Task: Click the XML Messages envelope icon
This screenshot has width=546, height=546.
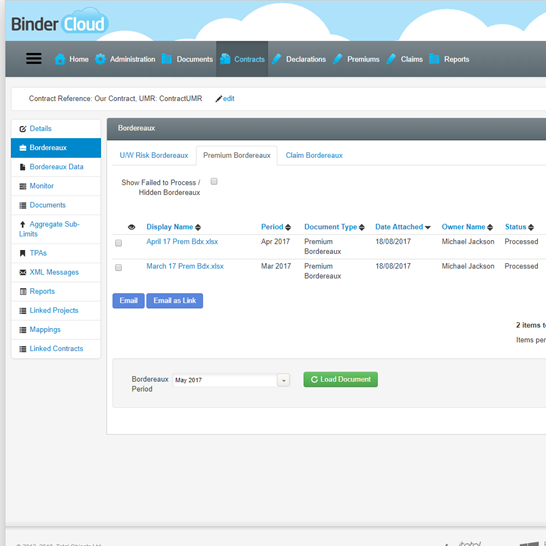Action: [x=23, y=272]
